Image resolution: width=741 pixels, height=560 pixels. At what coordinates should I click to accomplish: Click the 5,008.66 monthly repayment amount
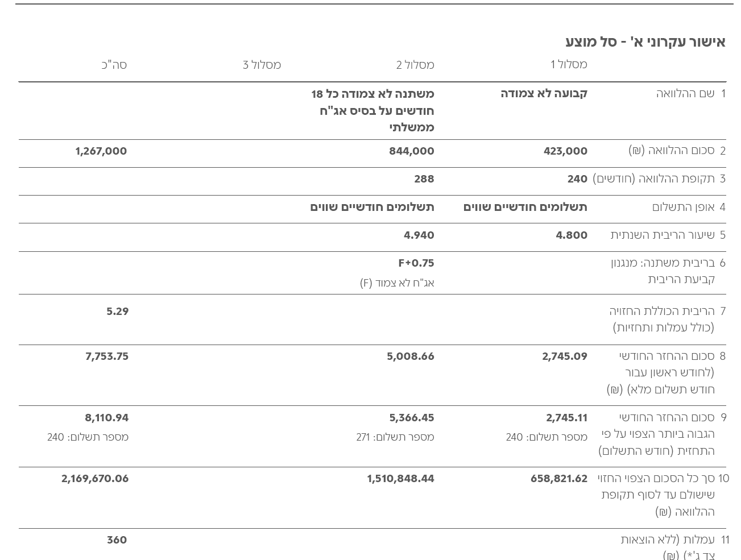(x=411, y=356)
